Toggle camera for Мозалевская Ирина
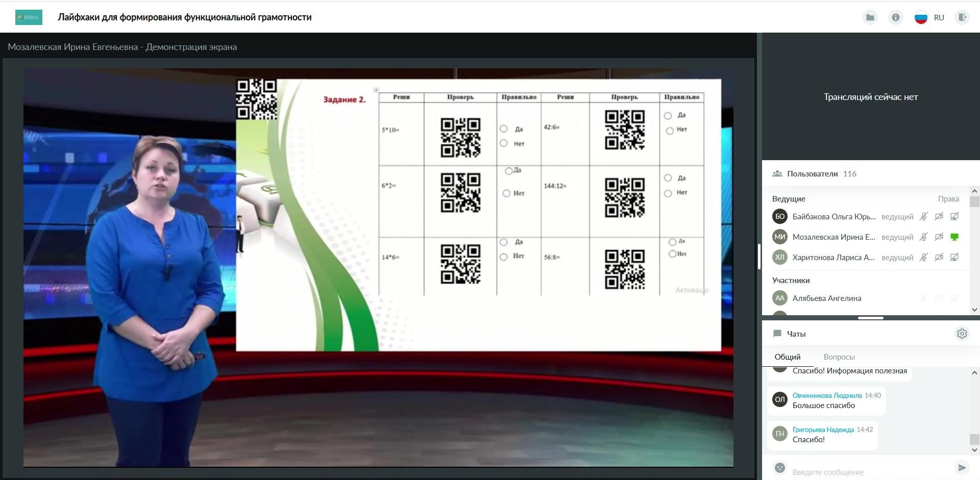 coord(939,237)
